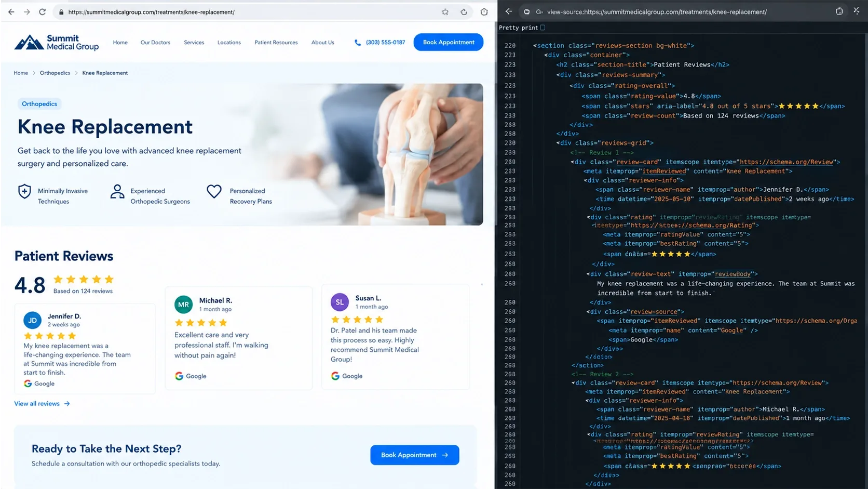Screen dimensions: 868x489
Task: Click the five stars beside the 4.8 rating
Action: (x=83, y=280)
